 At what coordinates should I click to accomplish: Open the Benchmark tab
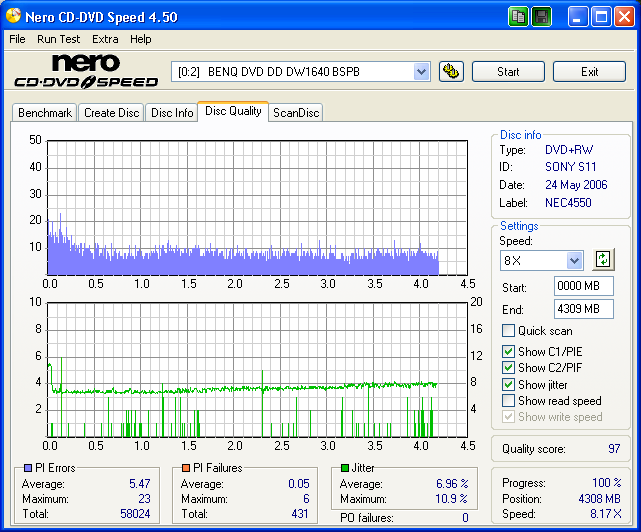coord(45,113)
